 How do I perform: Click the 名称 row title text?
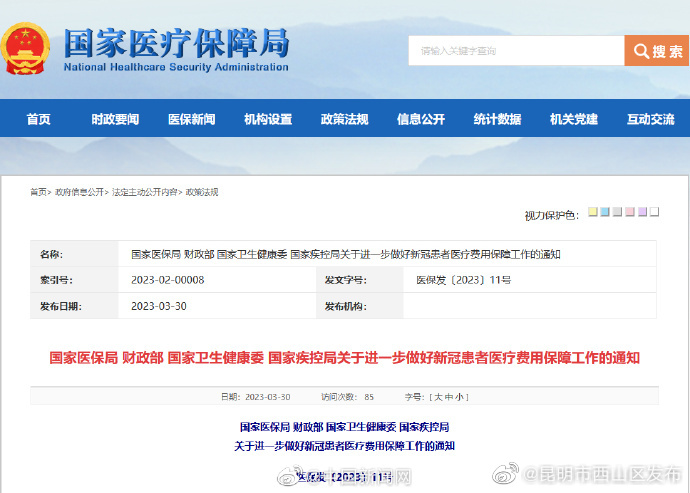(345, 254)
